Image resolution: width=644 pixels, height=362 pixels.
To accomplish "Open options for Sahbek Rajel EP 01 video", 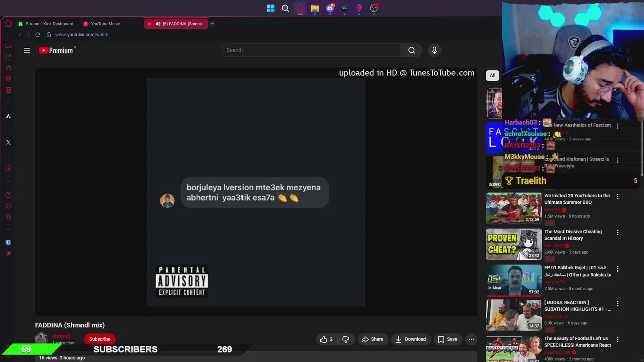I will coord(618,269).
